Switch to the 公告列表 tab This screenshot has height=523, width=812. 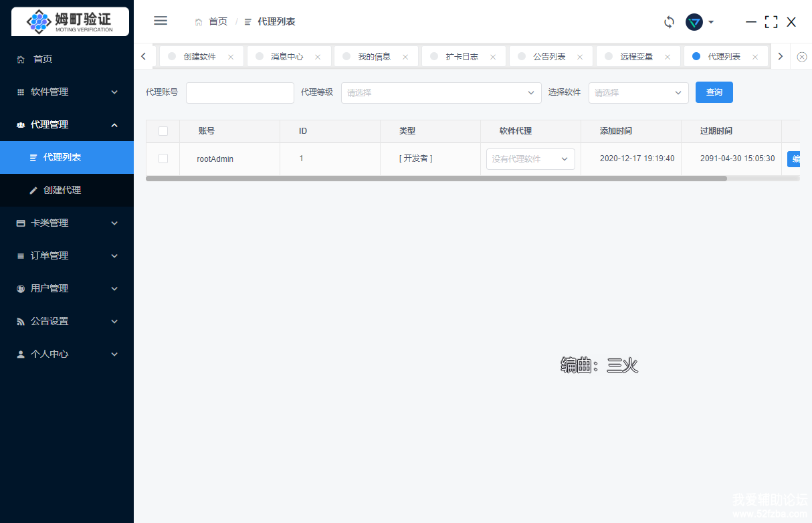click(548, 57)
